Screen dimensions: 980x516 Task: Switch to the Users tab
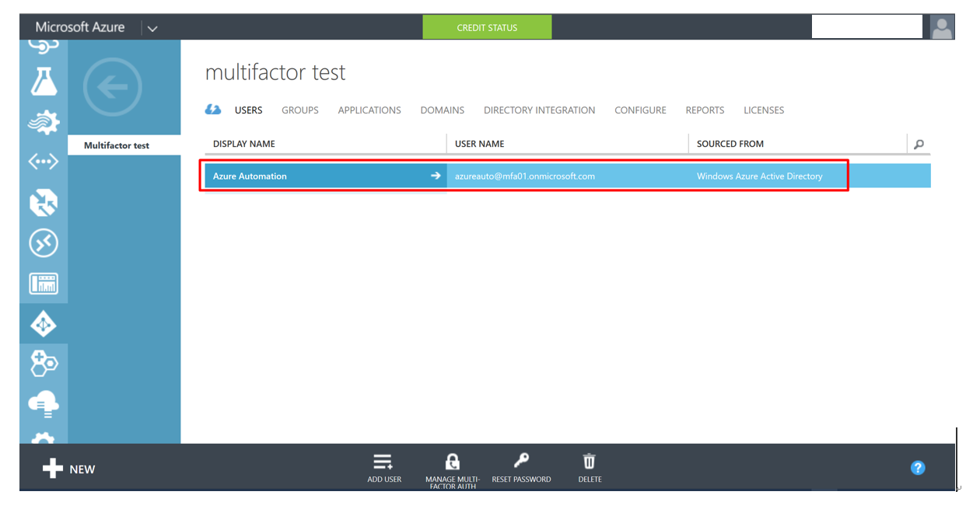(x=249, y=110)
